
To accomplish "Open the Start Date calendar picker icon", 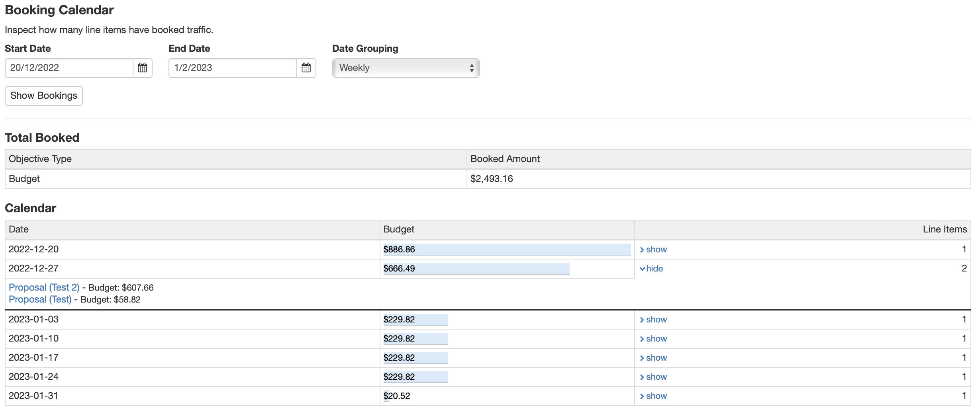I will [142, 68].
